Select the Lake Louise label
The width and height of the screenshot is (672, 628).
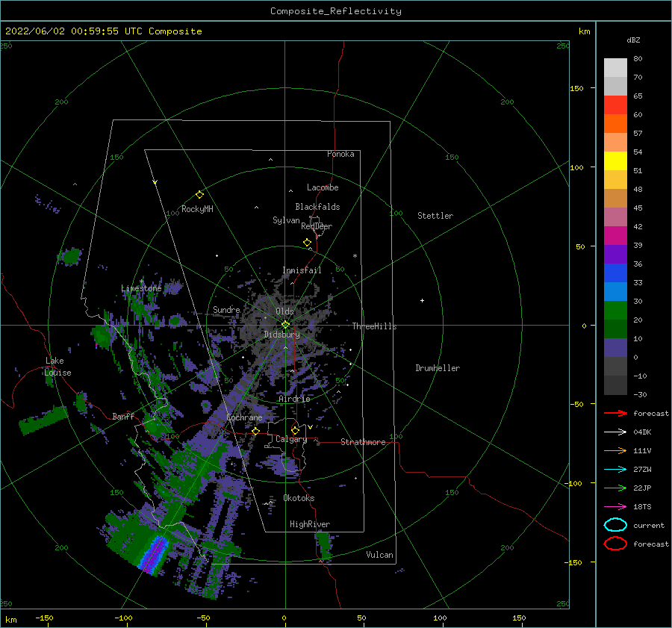tap(57, 367)
